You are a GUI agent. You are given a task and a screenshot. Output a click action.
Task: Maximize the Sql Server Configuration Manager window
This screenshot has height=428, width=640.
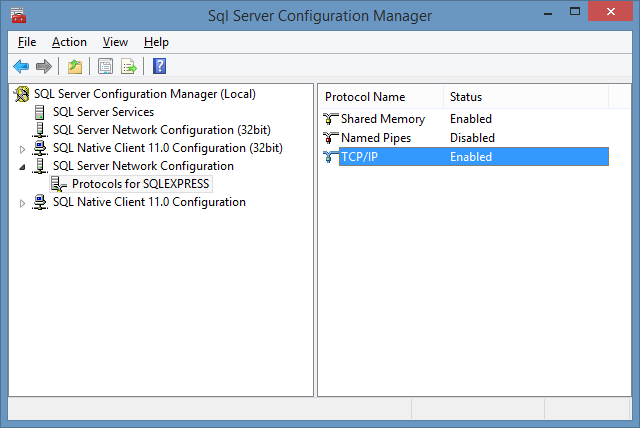coord(575,11)
